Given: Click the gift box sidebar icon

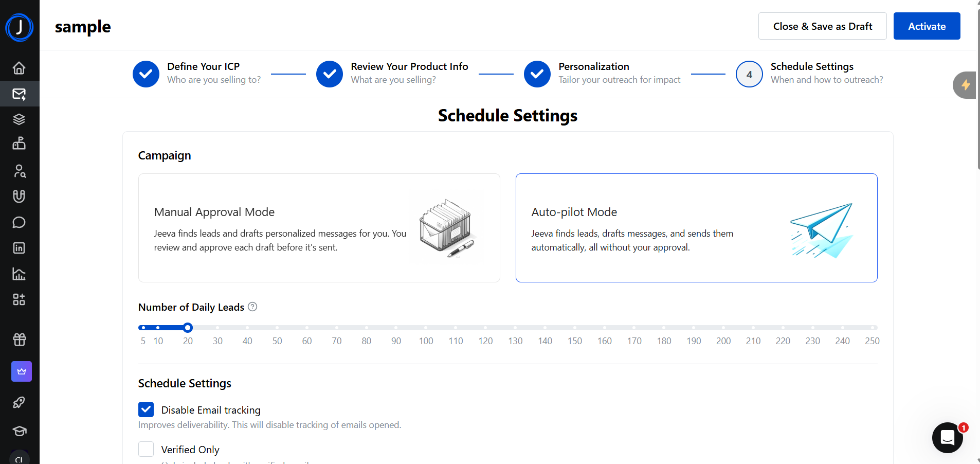Looking at the screenshot, I should pyautogui.click(x=19, y=340).
